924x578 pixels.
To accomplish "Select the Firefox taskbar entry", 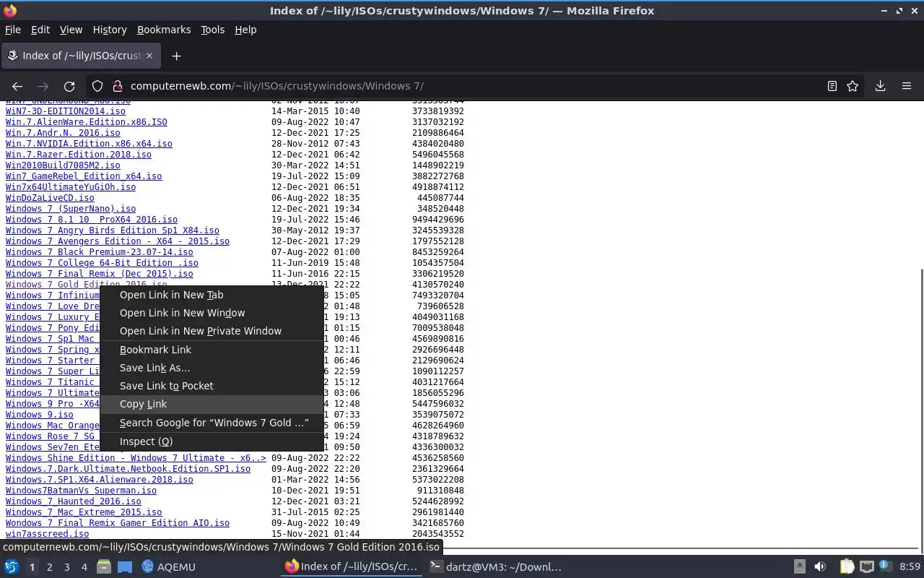I will (x=351, y=566).
